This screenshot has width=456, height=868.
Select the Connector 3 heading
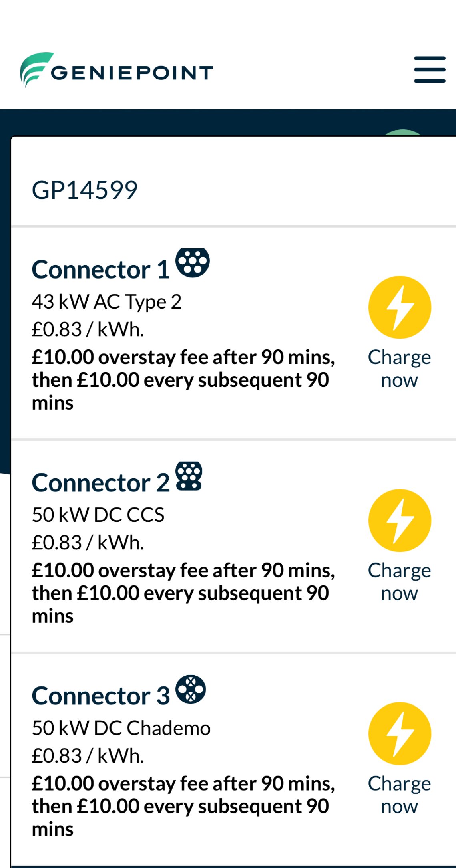[x=100, y=696]
